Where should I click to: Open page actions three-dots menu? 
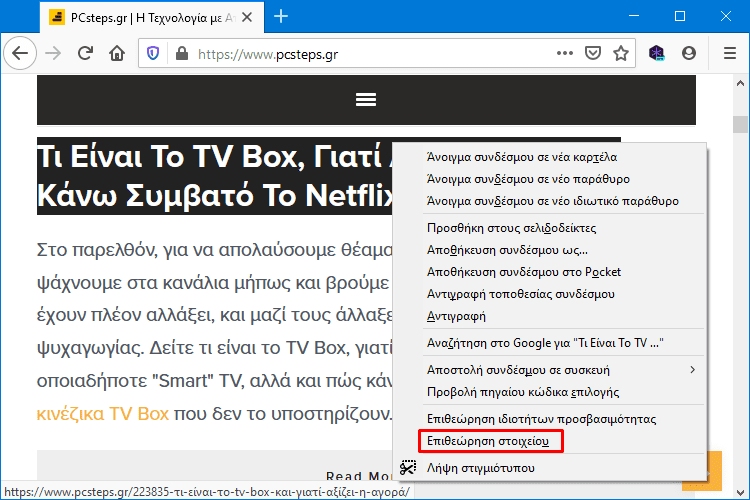[565, 53]
